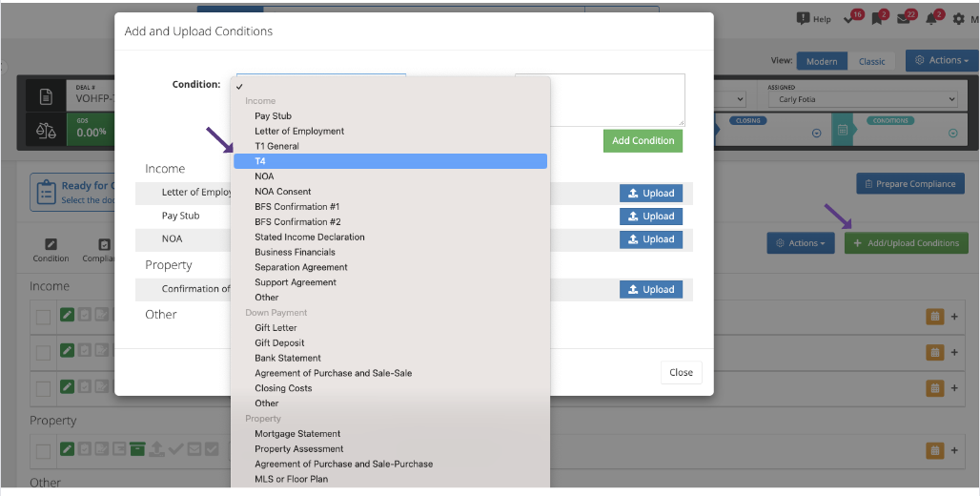
Task: Open the mail envelope icon with 22 badge
Action: (x=904, y=18)
